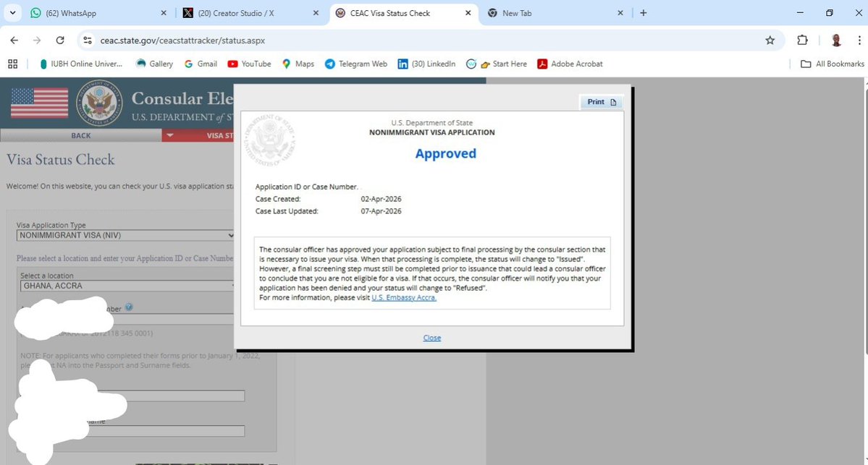
Task: Open the Chrome three-dot menu
Action: click(859, 40)
